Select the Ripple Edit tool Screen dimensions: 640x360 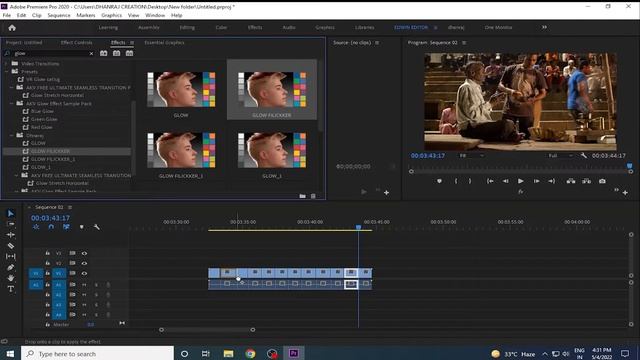tap(11, 235)
